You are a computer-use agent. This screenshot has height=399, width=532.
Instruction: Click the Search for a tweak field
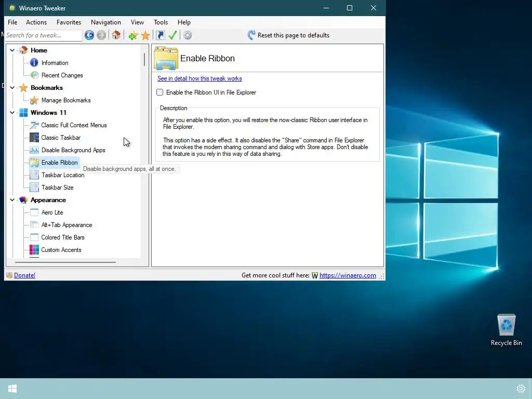[x=44, y=35]
